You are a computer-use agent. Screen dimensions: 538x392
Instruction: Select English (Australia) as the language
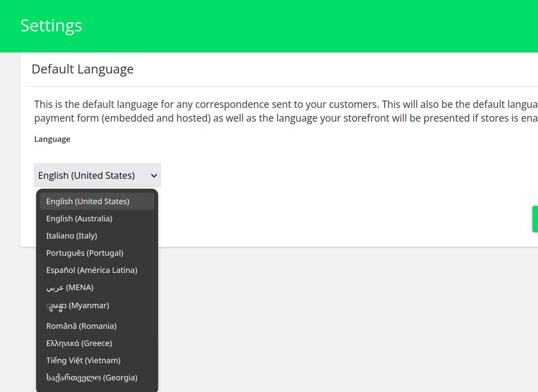tap(79, 219)
